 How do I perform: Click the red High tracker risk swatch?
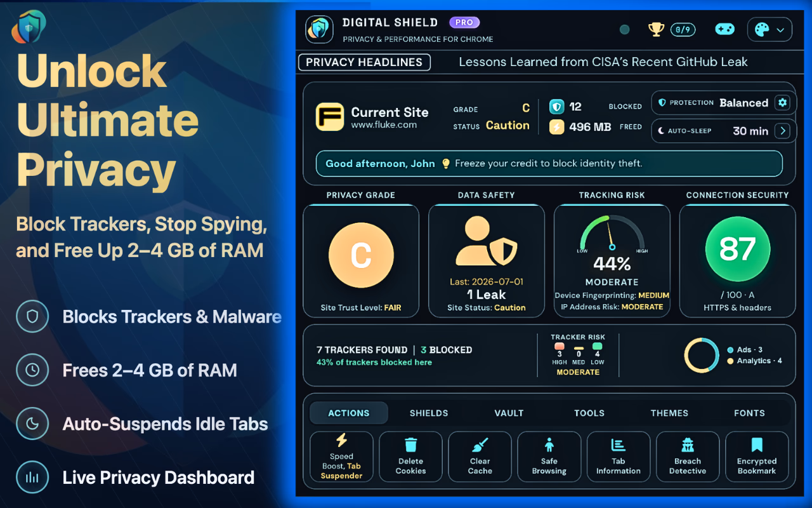(560, 347)
